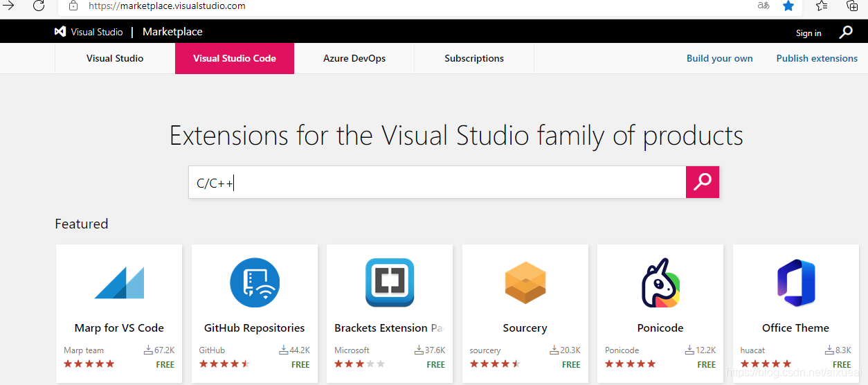Click FREE label on Office Theme card
Image resolution: width=868 pixels, height=385 pixels.
(842, 364)
